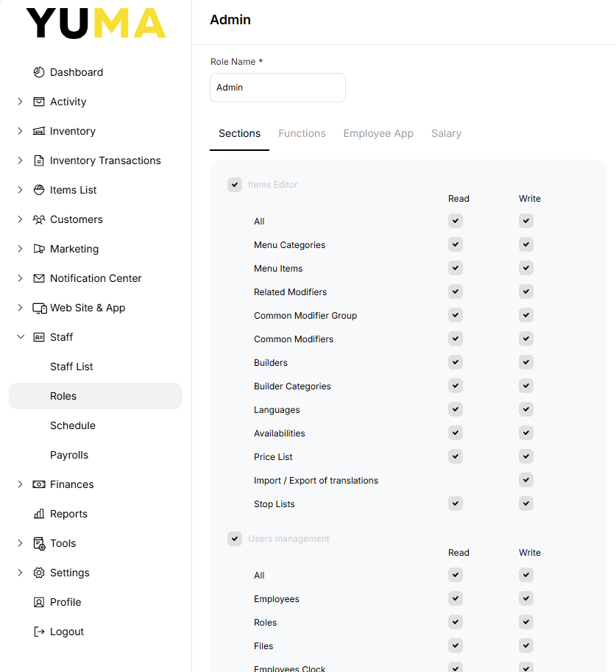Image resolution: width=616 pixels, height=672 pixels.
Task: Uncheck Read for Items Editor All
Action: (456, 221)
